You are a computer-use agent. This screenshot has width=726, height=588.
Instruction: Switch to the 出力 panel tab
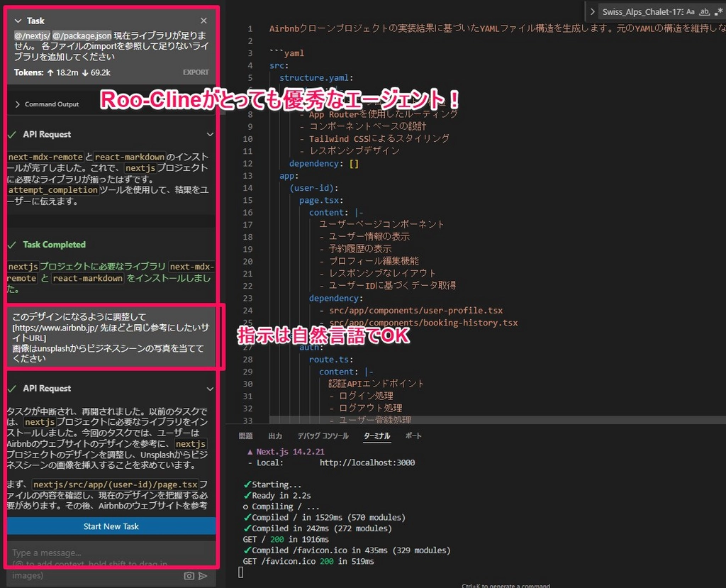click(x=275, y=436)
